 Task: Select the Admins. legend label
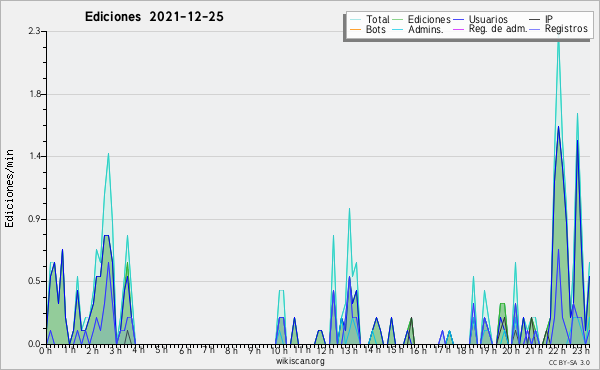426,29
